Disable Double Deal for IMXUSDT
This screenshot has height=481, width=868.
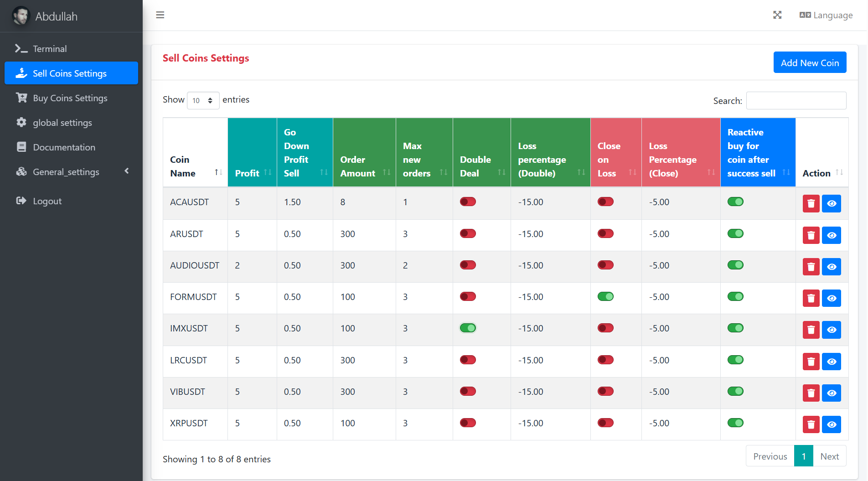point(468,328)
